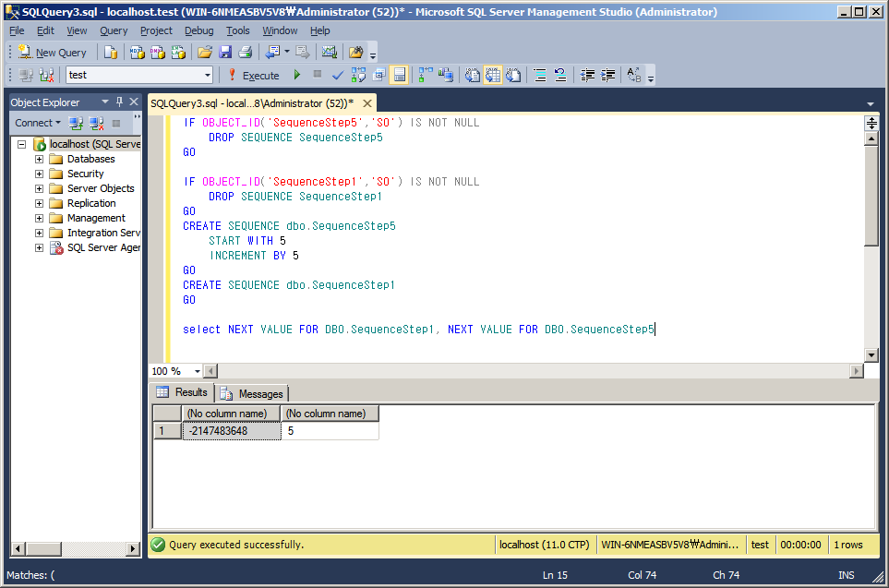Open the Query menu
Screen dimensions: 889x588
click(x=114, y=30)
